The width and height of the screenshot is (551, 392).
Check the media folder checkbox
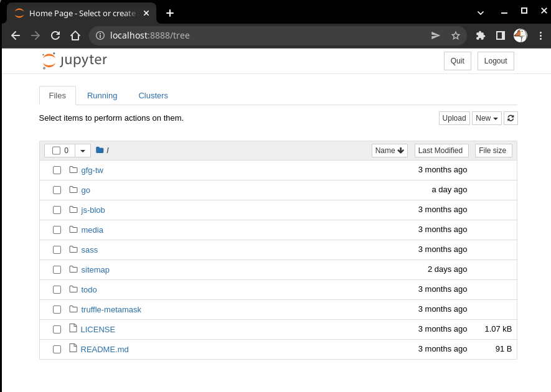pos(57,230)
